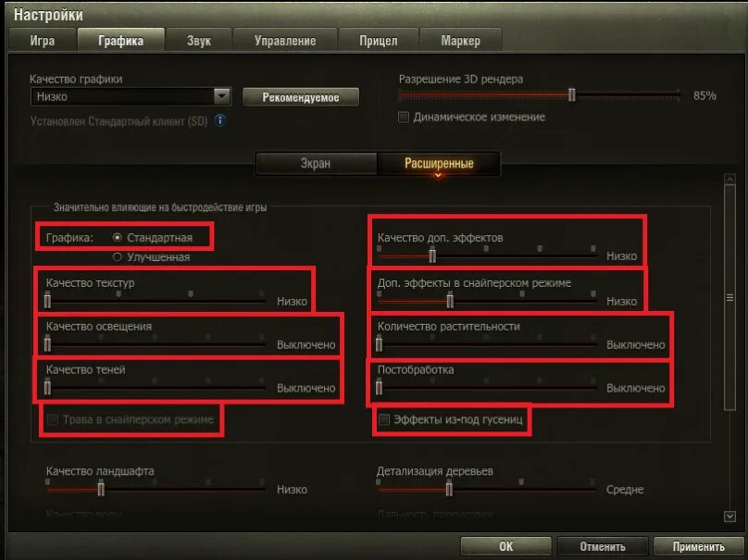748x560 pixels.
Task: Click the vertical scrollbar thumb
Action: [x=729, y=298]
